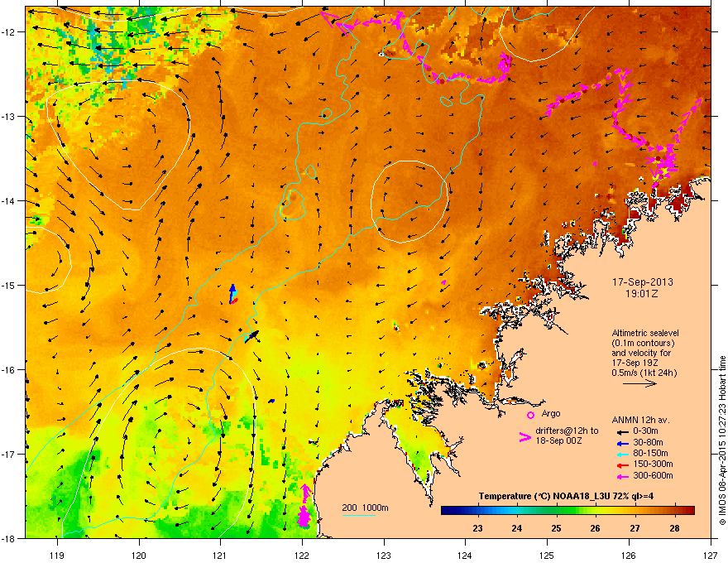Click the 123 longitude axis label
The height and width of the screenshot is (563, 728).
[384, 556]
